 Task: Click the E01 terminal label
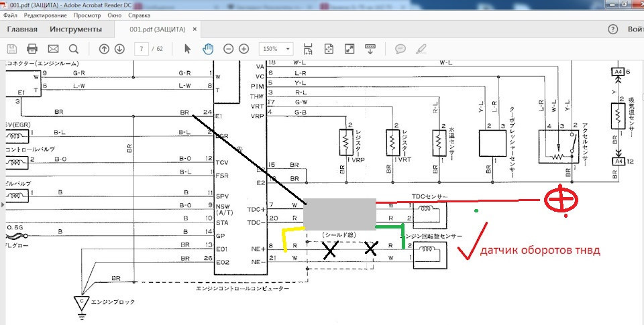tap(223, 249)
